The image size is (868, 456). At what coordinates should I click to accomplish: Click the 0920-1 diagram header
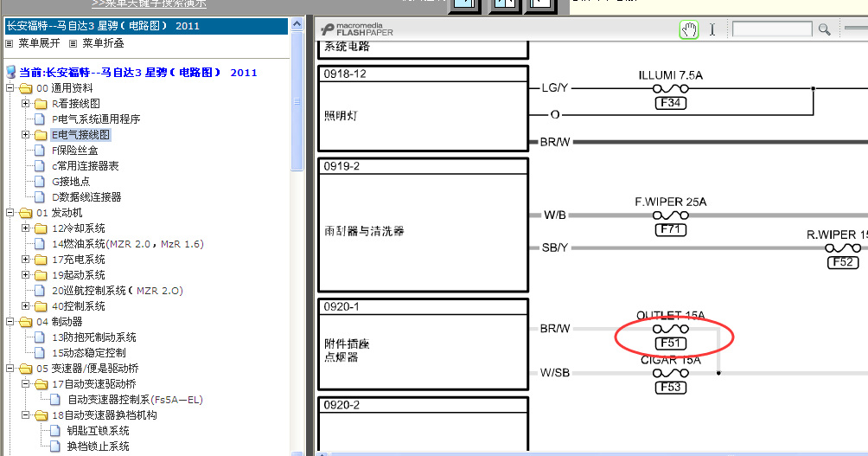[424, 306]
